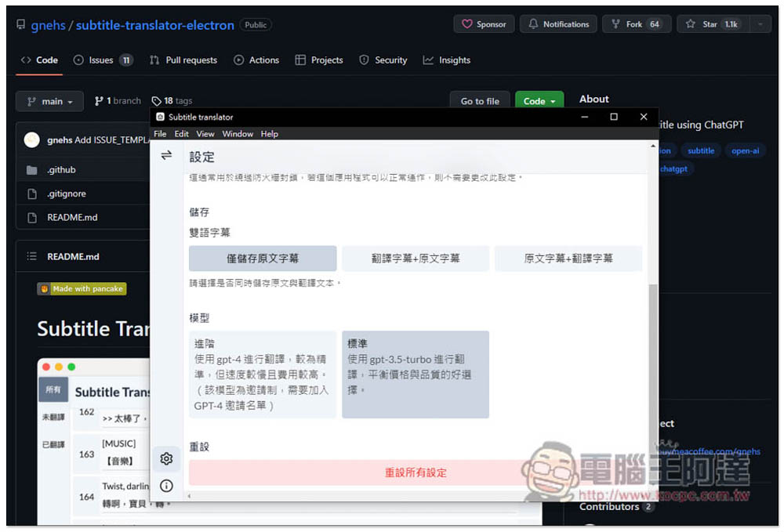Open the Security tab
Screen dimensions: 784x532
click(x=383, y=60)
